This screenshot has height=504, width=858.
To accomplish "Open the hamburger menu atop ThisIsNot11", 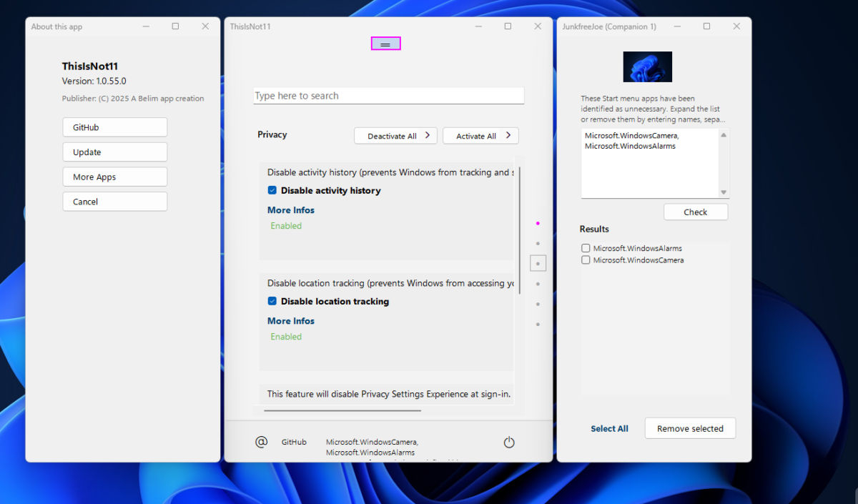I will click(x=385, y=43).
